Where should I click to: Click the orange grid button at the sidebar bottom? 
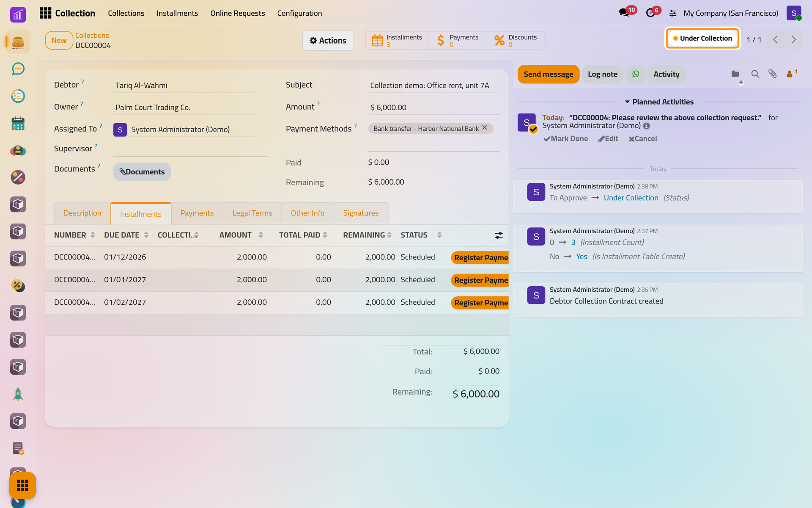[x=22, y=485]
